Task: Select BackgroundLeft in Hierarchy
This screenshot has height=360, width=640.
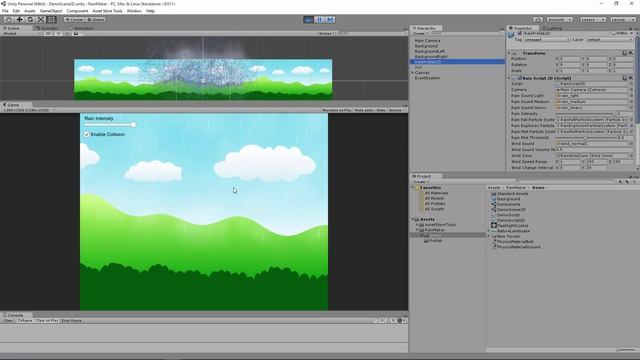Action: (429, 51)
